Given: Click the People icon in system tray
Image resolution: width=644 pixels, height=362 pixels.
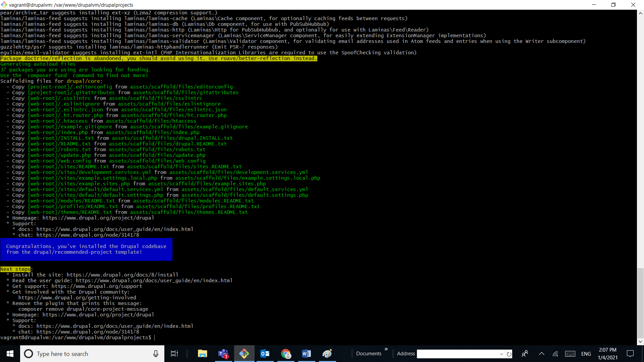Looking at the screenshot, I should (x=525, y=354).
